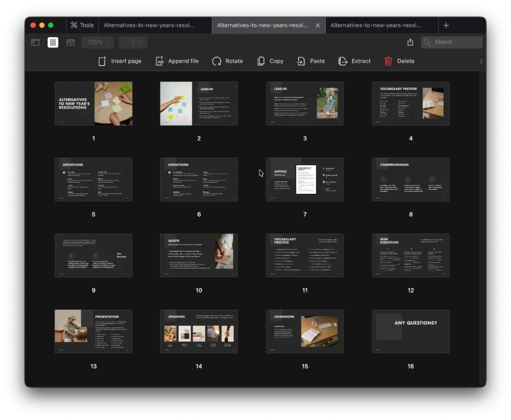Click the Copy pages icon

tap(261, 61)
